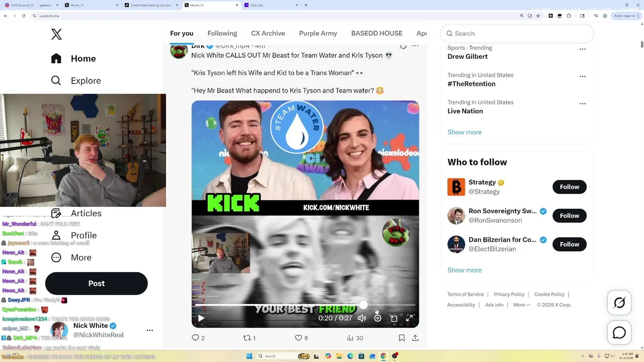Click the black Post button

97,284
